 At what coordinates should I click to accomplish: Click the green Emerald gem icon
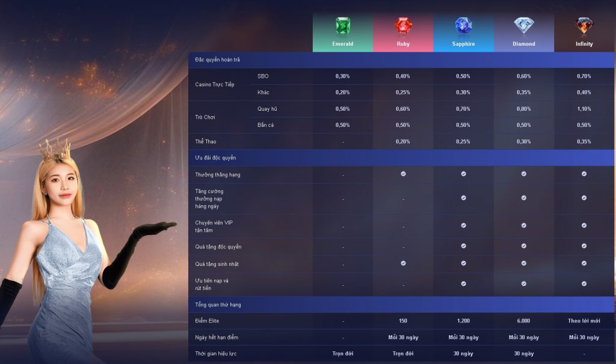[343, 26]
